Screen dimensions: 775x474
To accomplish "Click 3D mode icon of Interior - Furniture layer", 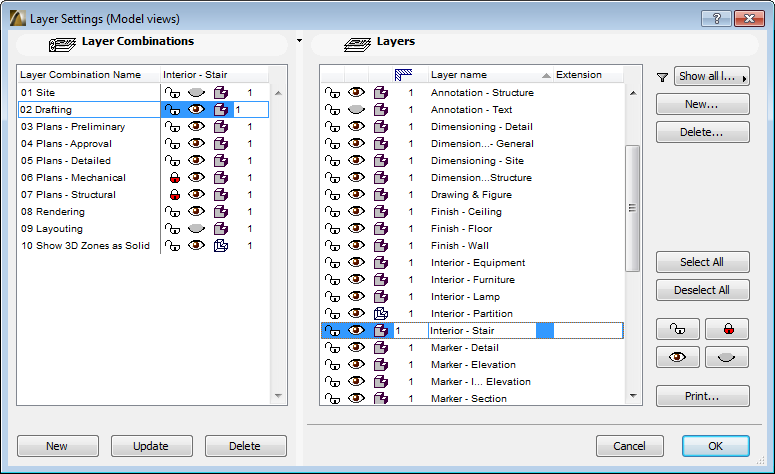I will 381,280.
